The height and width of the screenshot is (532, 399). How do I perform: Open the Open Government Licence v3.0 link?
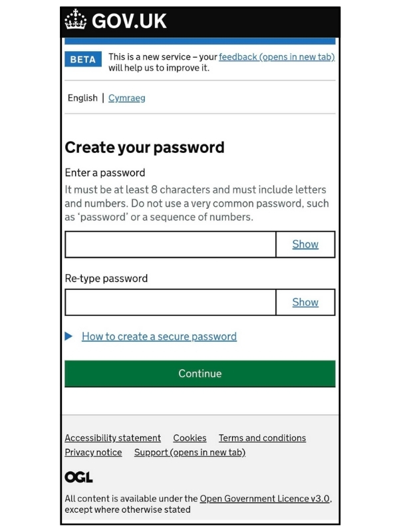[x=265, y=499]
